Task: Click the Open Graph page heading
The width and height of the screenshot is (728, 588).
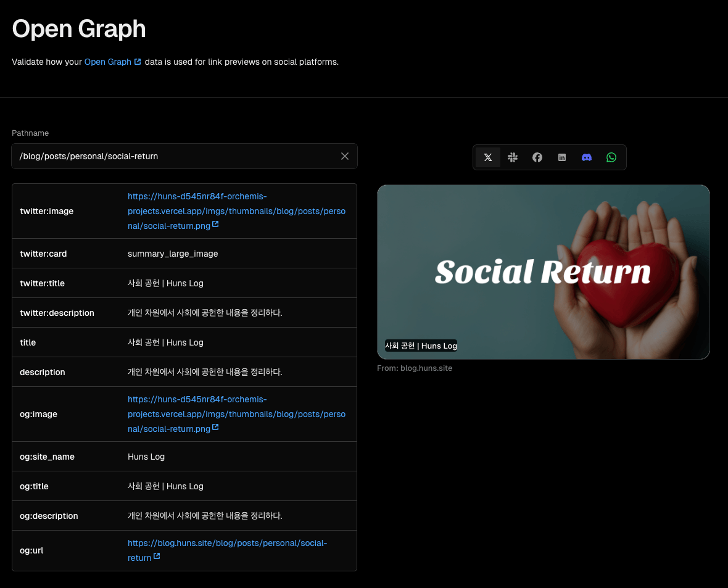Action: point(79,29)
